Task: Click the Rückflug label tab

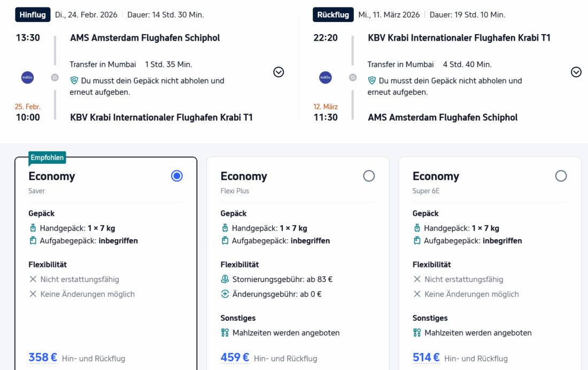Action: click(333, 15)
